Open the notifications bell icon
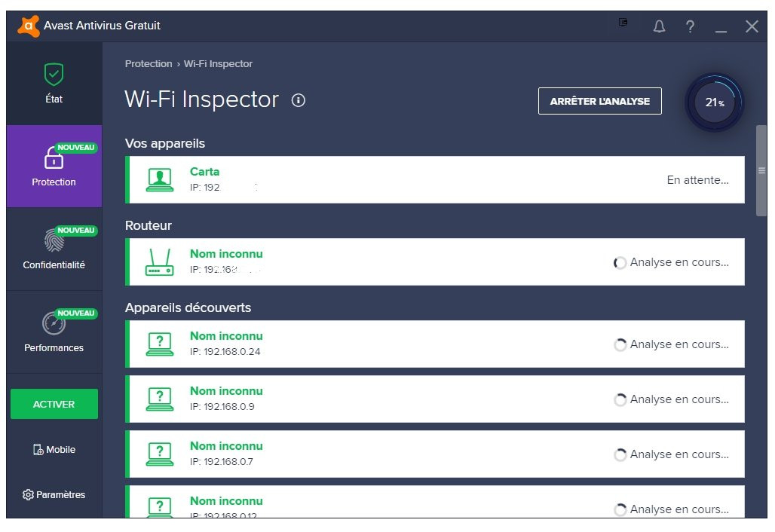 point(659,27)
